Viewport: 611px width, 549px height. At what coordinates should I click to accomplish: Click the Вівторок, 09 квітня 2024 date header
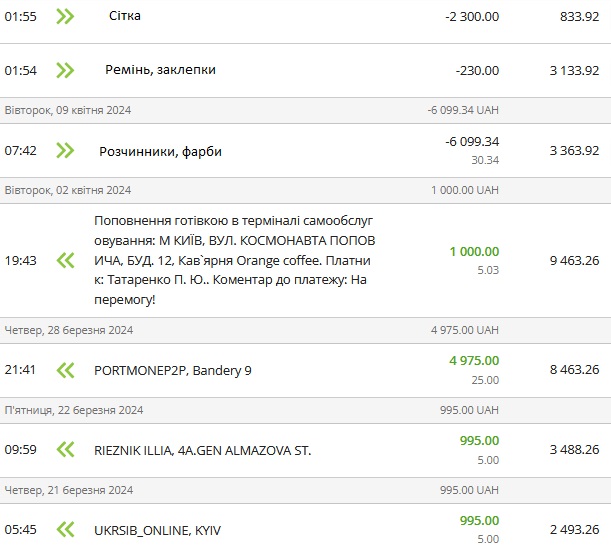click(x=68, y=110)
